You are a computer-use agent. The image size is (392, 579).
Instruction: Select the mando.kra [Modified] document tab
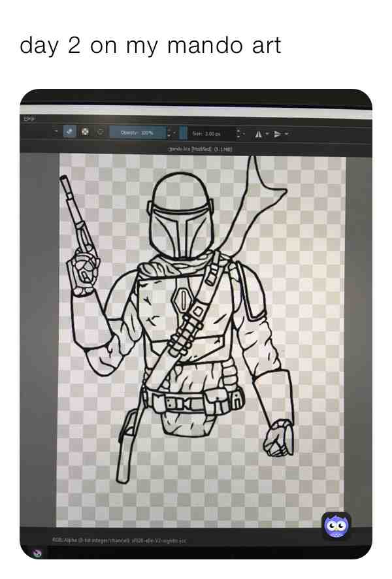pyautogui.click(x=200, y=149)
